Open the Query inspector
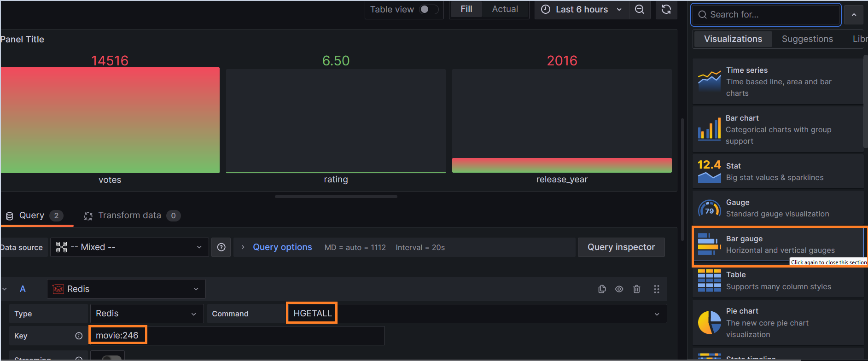This screenshot has height=361, width=868. tap(621, 247)
